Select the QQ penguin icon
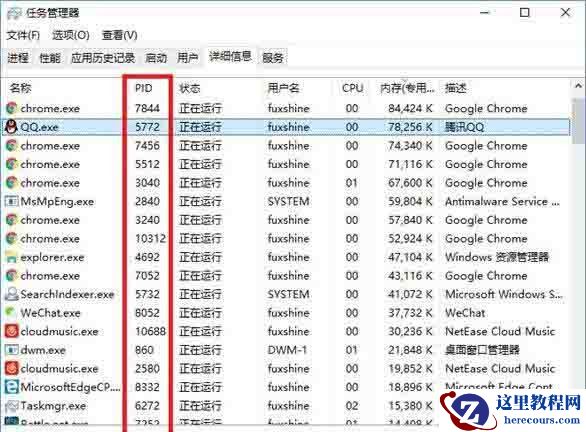586x432 pixels. click(x=11, y=127)
